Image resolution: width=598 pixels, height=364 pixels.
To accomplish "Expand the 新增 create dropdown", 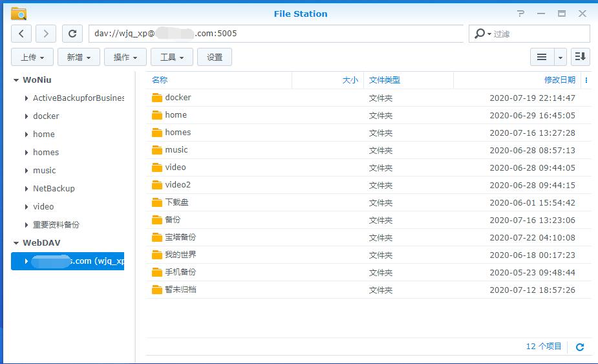I will tap(79, 57).
